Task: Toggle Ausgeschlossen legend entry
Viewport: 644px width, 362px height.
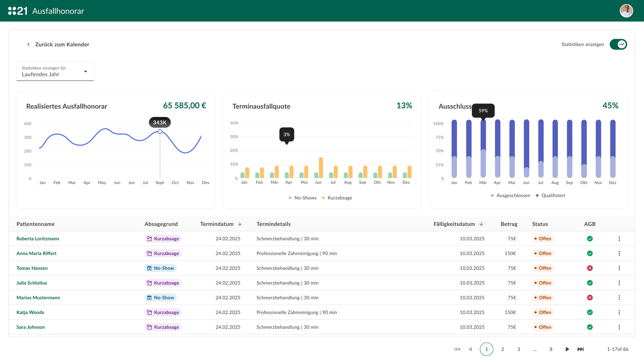Action: click(511, 195)
